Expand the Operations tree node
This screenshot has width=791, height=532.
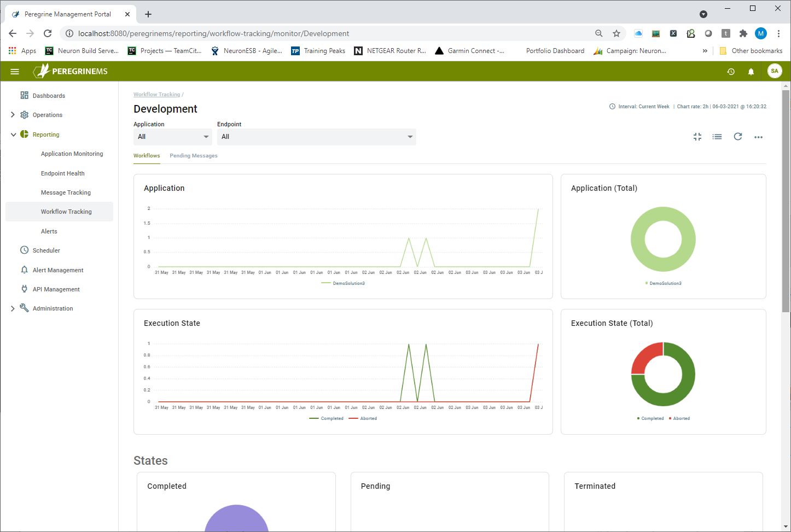(x=13, y=115)
